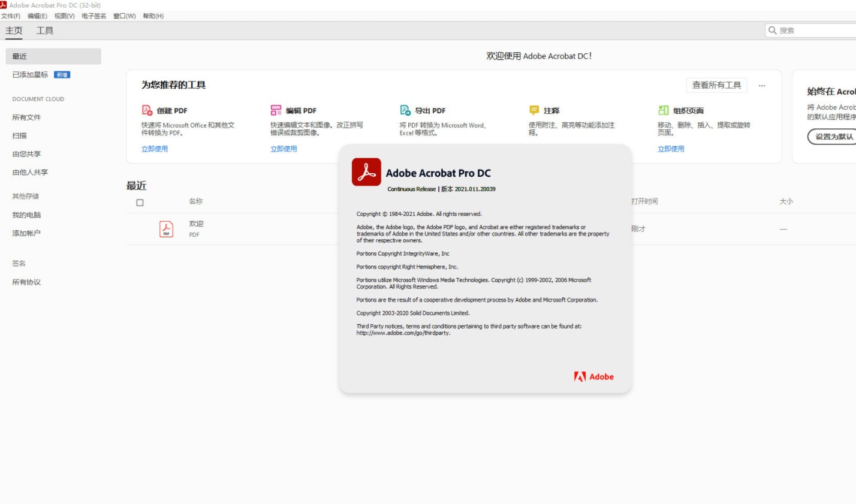856x504 pixels.
Task: Click the PDF file icon for 欢迎
Action: pyautogui.click(x=166, y=229)
